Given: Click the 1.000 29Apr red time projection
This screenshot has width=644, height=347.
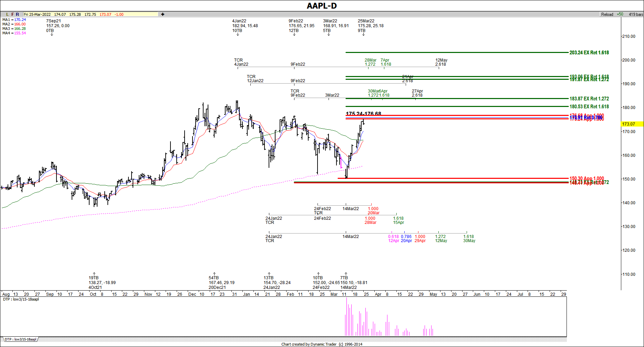Looking at the screenshot, I should click(420, 239).
